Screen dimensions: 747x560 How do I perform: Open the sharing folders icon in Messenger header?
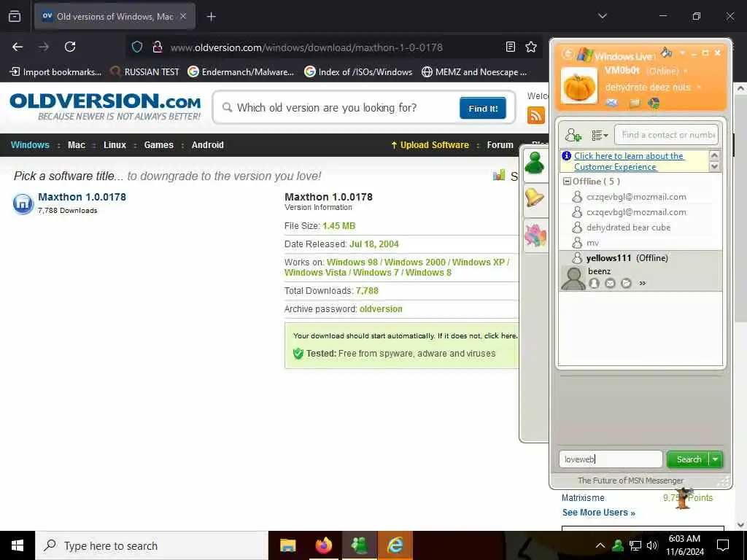point(635,103)
